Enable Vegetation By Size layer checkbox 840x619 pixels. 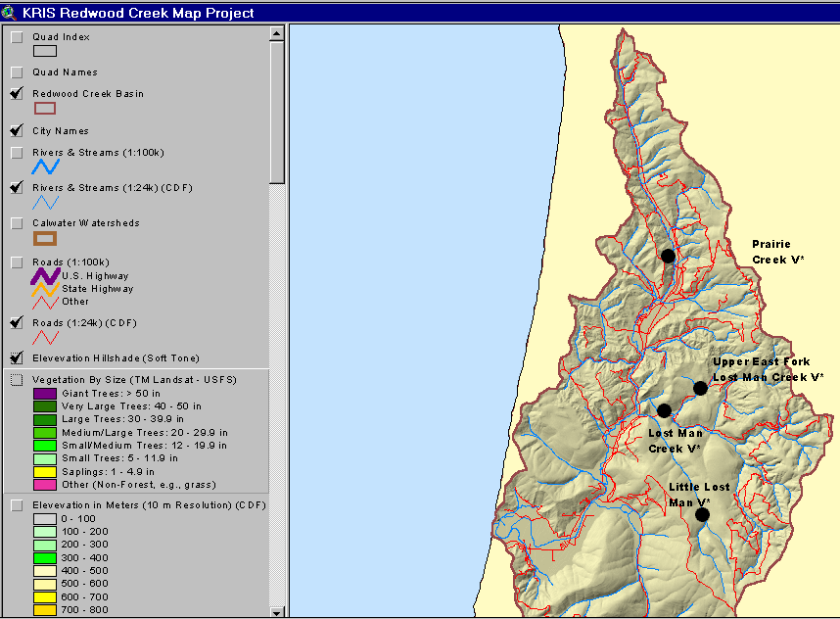pos(18,380)
